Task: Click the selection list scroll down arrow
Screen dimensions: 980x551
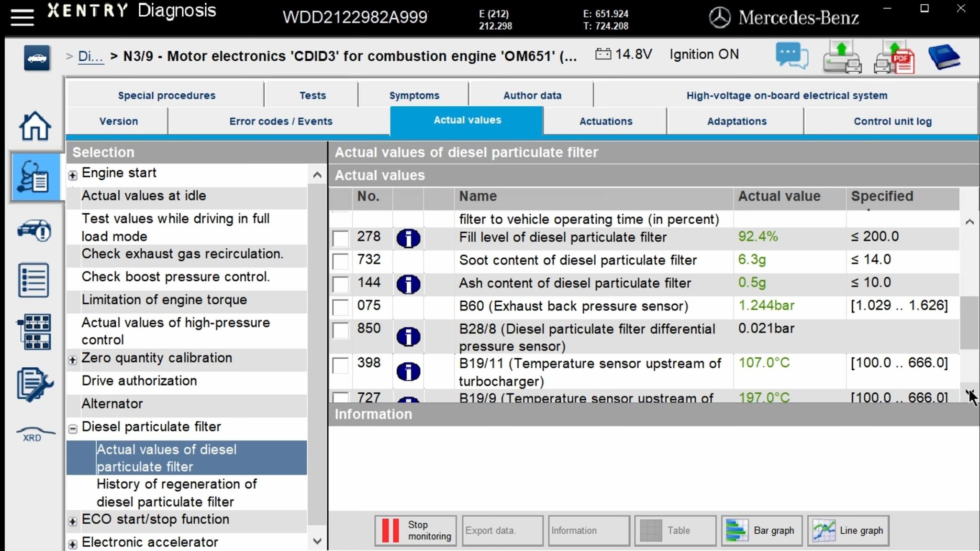Action: [317, 541]
